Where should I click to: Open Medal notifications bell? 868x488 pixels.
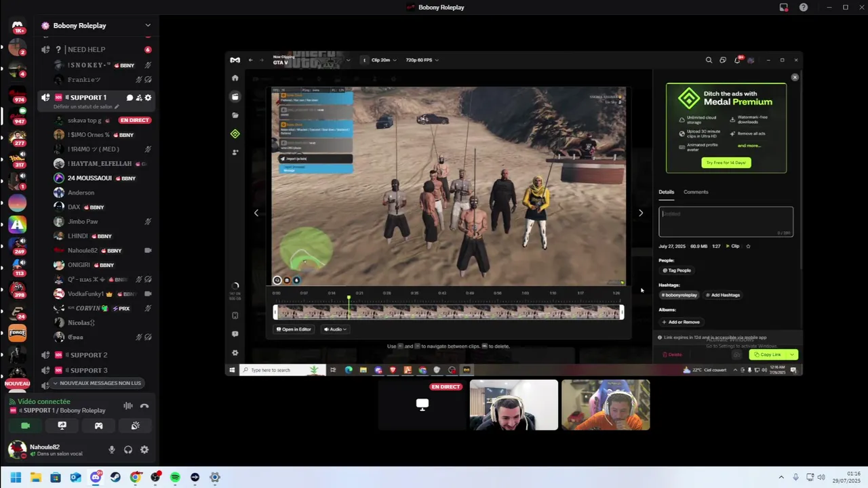tap(737, 60)
